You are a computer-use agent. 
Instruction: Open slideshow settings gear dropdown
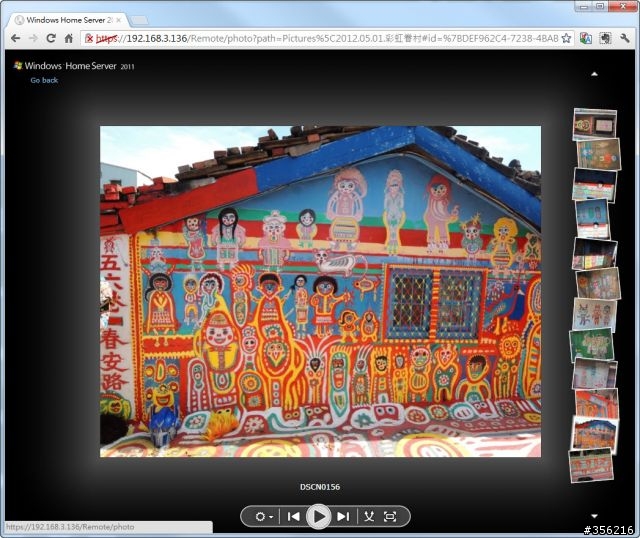pos(264,517)
